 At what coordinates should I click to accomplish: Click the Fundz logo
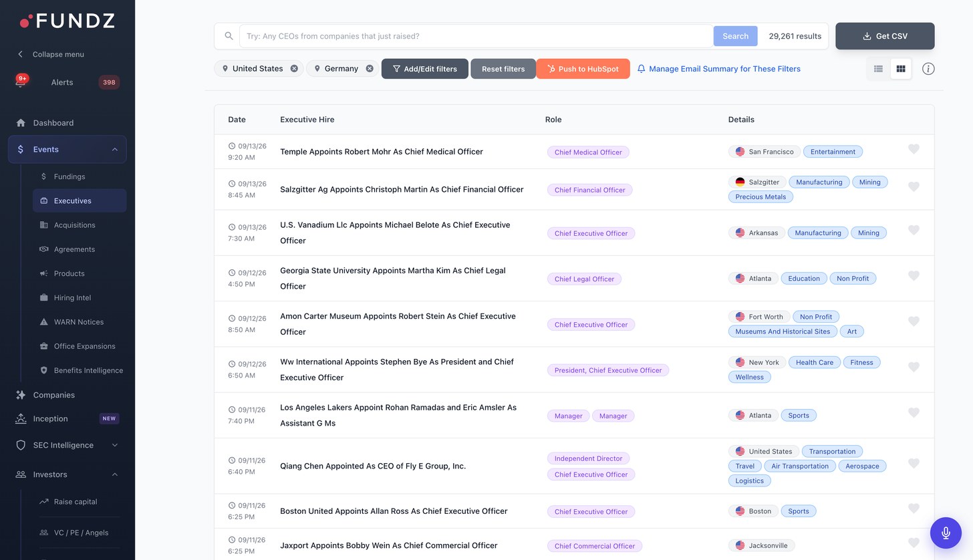67,21
